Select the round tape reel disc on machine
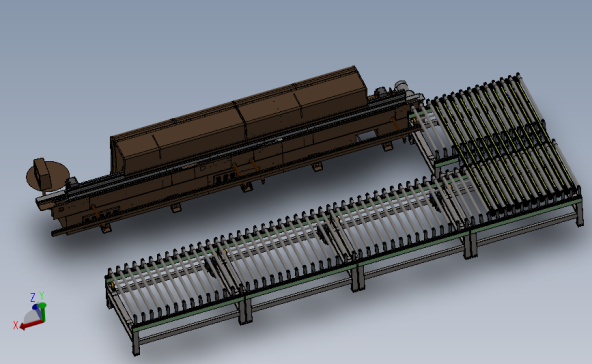This screenshot has width=592, height=364. (48, 177)
